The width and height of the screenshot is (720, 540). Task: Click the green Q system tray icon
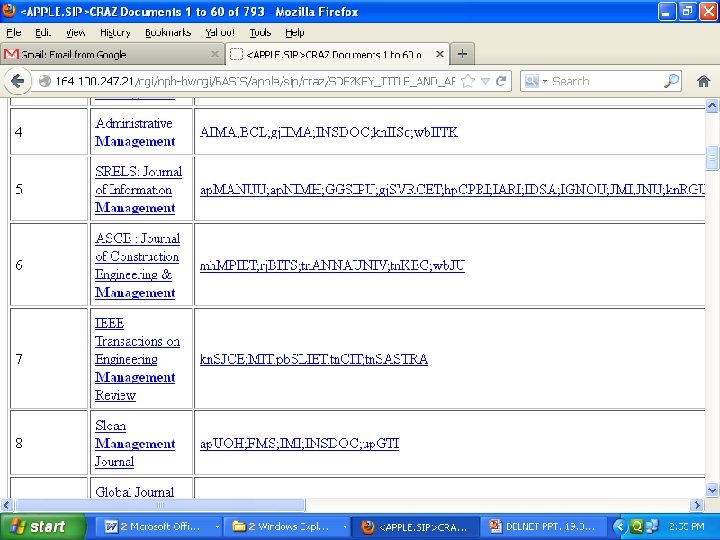637,527
